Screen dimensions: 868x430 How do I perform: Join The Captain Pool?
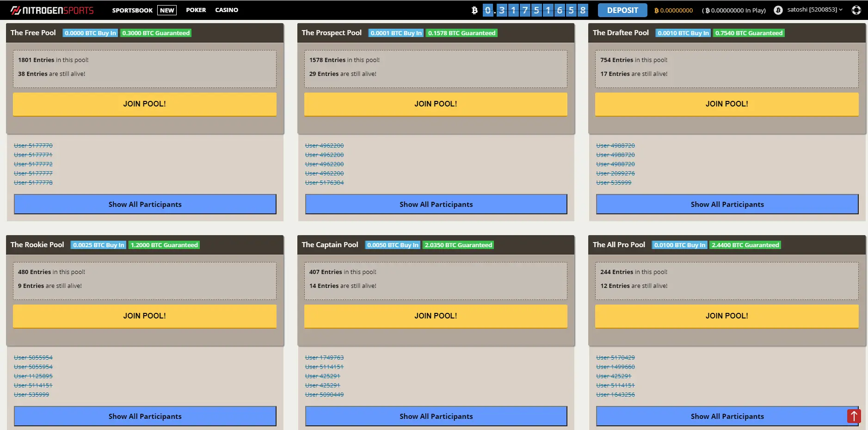[435, 316]
